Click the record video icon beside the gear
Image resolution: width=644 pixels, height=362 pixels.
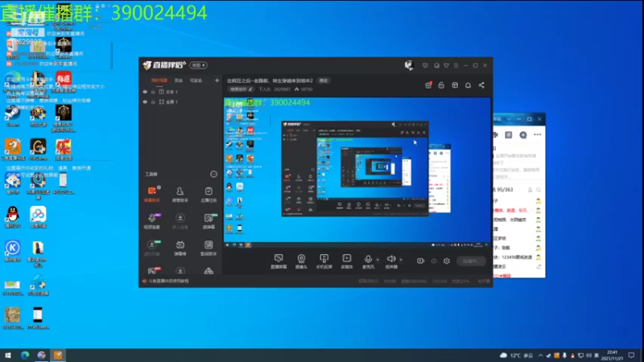coord(420,261)
